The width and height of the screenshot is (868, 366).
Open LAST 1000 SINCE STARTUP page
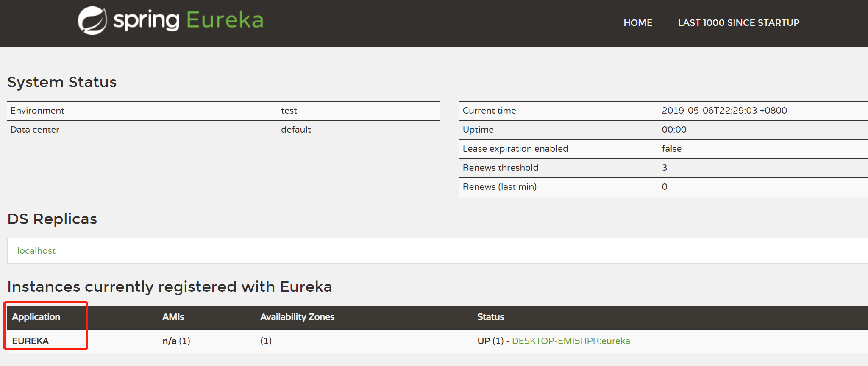click(x=739, y=23)
